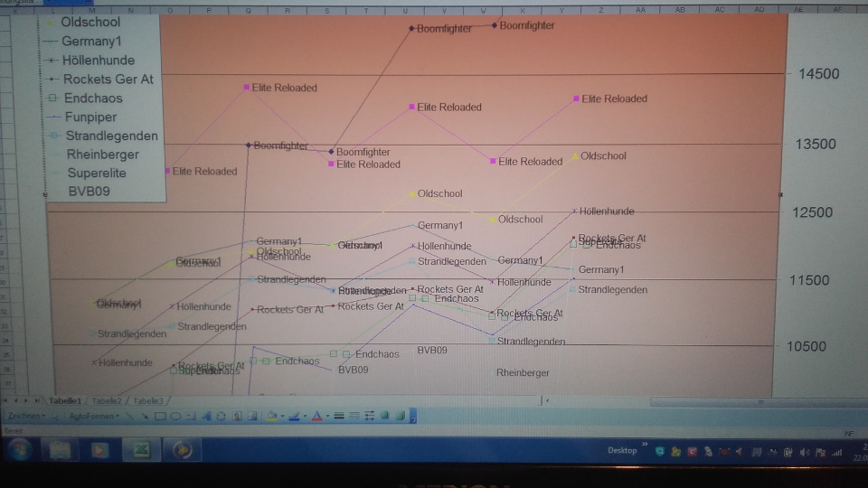Switch to the Tabelle2 sheet tab
The width and height of the screenshot is (868, 488).
coord(107,400)
